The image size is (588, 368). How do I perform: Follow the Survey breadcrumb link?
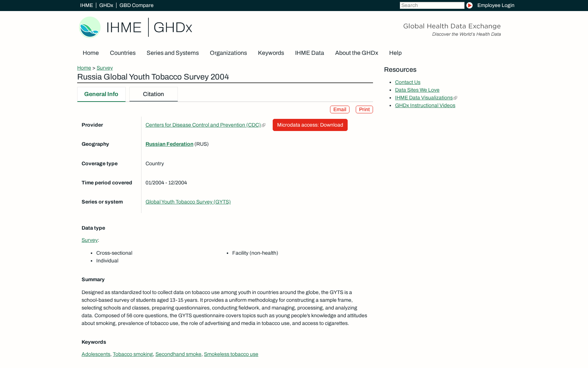pos(105,68)
